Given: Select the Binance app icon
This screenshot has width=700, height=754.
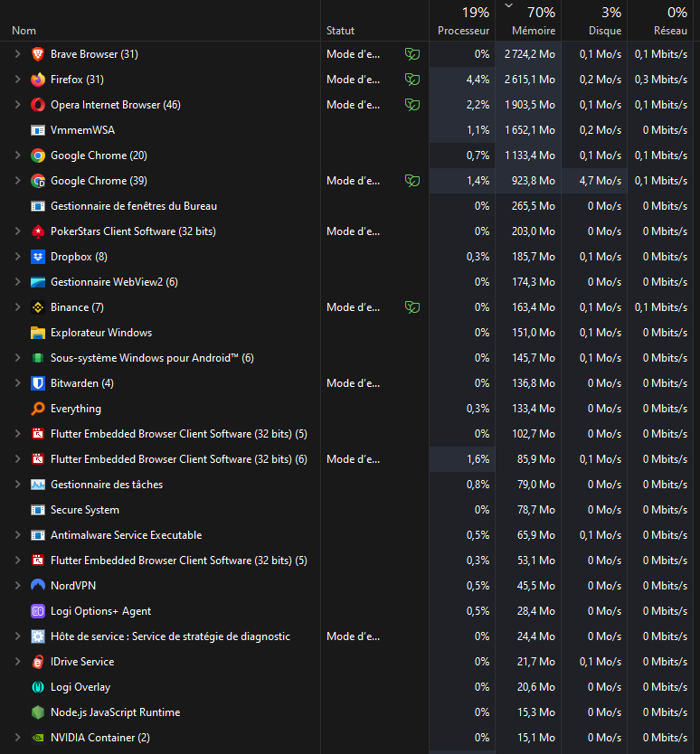Looking at the screenshot, I should (x=38, y=307).
